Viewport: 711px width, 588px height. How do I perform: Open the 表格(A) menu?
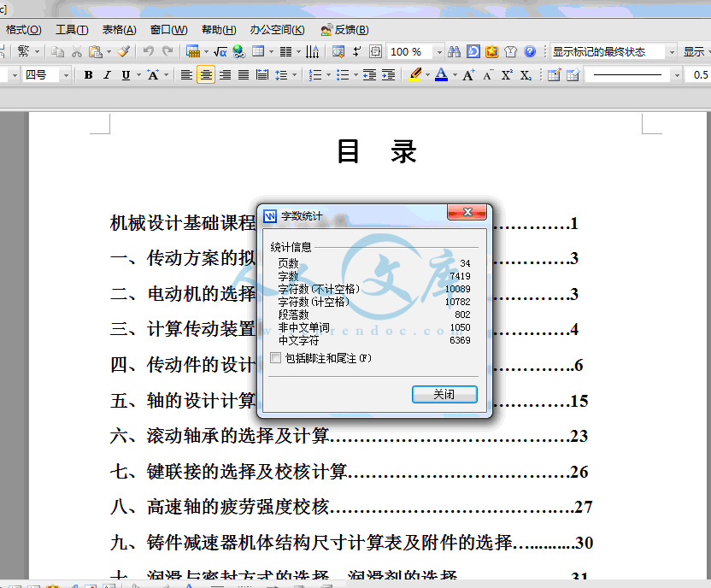[120, 30]
